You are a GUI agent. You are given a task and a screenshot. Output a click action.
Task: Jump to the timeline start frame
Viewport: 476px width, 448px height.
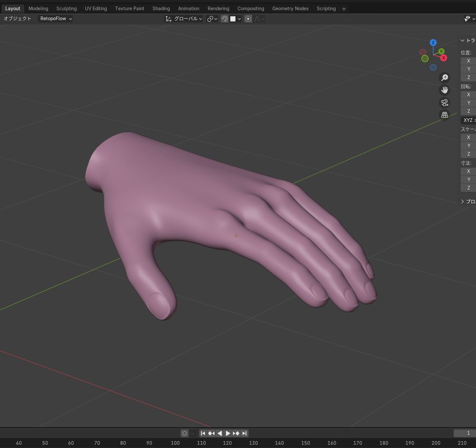point(203,433)
